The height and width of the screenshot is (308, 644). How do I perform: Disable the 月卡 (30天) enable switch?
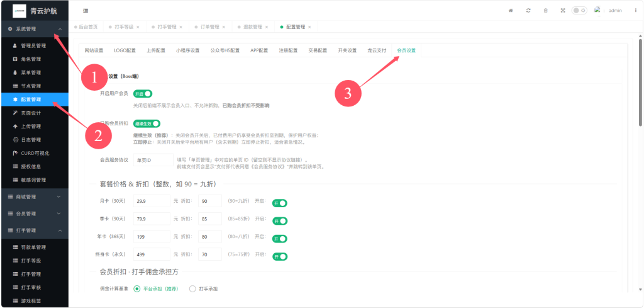[x=280, y=203]
